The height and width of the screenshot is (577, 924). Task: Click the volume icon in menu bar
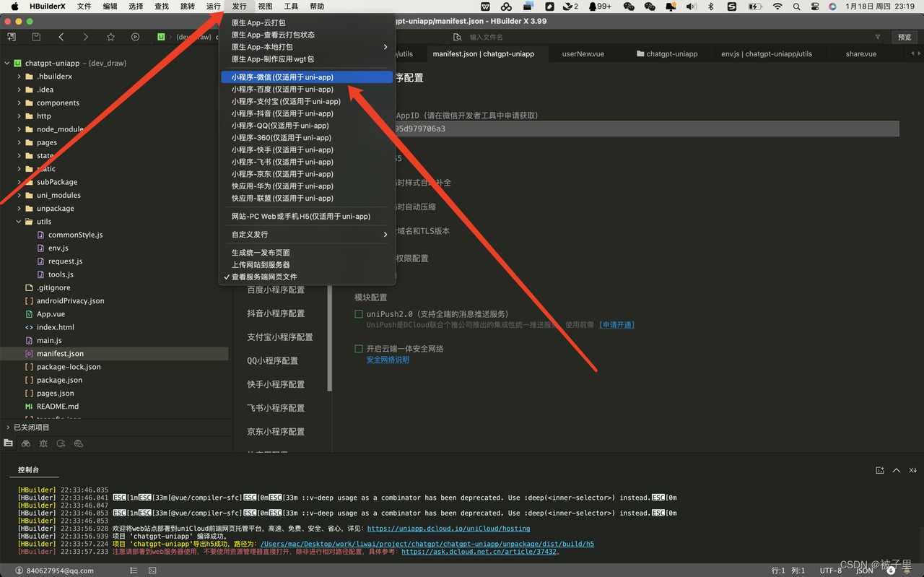(691, 6)
